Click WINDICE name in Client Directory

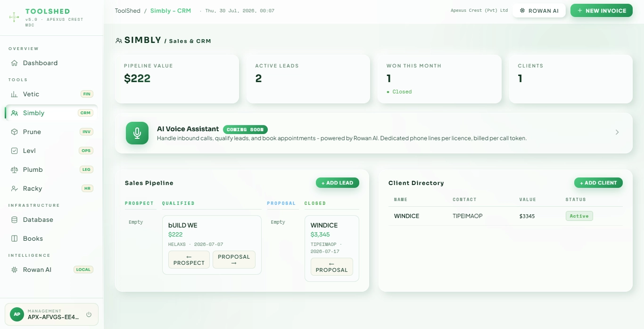pyautogui.click(x=406, y=216)
